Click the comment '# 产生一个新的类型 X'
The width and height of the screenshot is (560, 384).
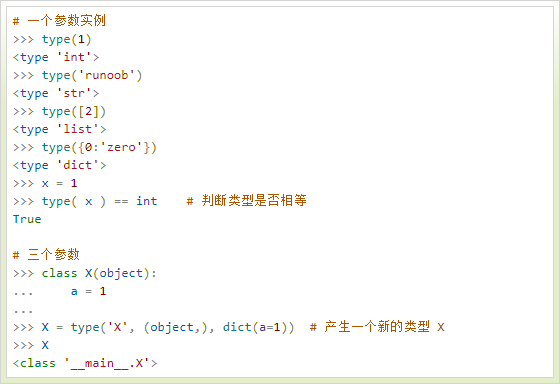(x=377, y=326)
